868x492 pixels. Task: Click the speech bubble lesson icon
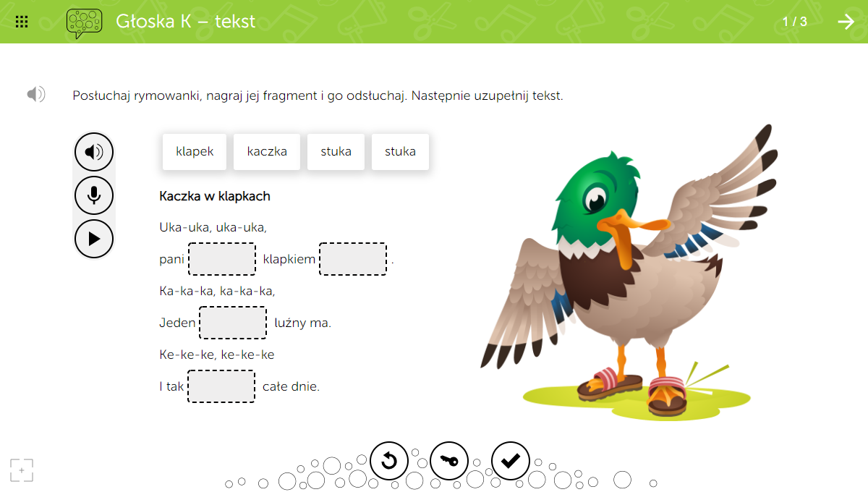[84, 23]
